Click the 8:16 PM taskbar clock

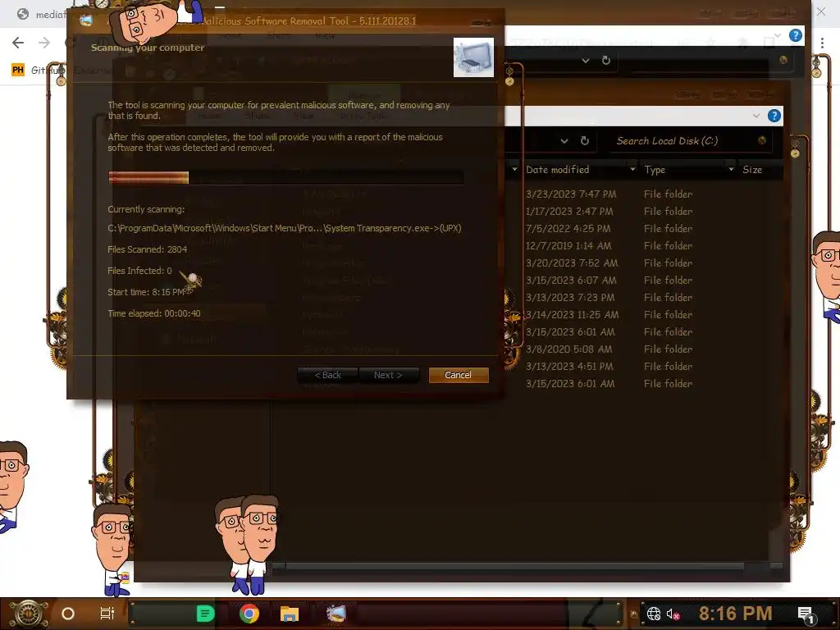point(736,614)
